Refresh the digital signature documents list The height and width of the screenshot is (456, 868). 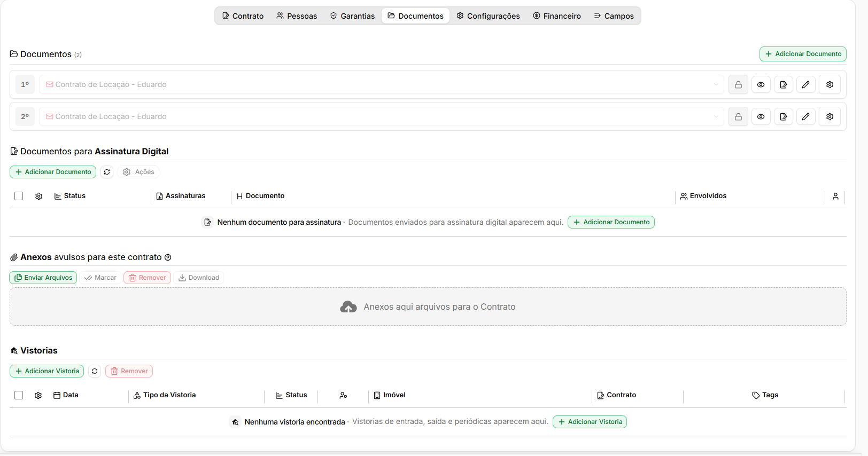pyautogui.click(x=107, y=172)
